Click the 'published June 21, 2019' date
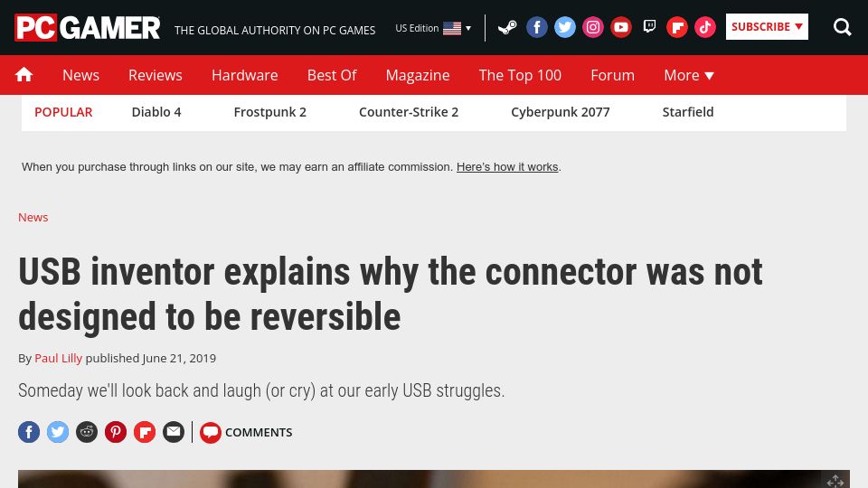 151,359
